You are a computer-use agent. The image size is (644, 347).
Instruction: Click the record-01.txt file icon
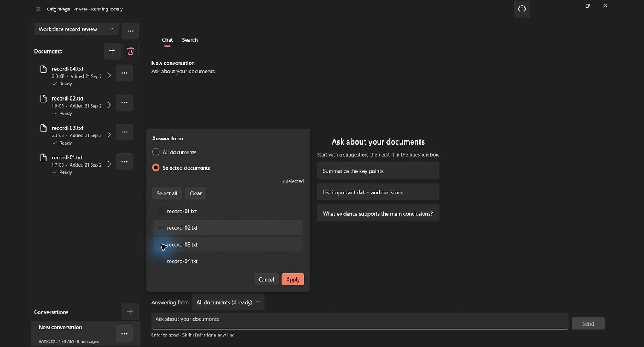43,158
